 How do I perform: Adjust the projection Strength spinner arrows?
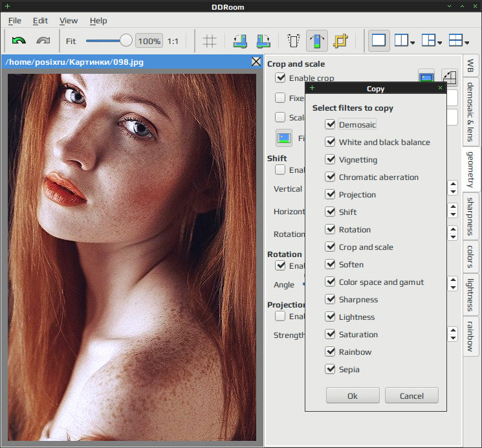point(453,334)
